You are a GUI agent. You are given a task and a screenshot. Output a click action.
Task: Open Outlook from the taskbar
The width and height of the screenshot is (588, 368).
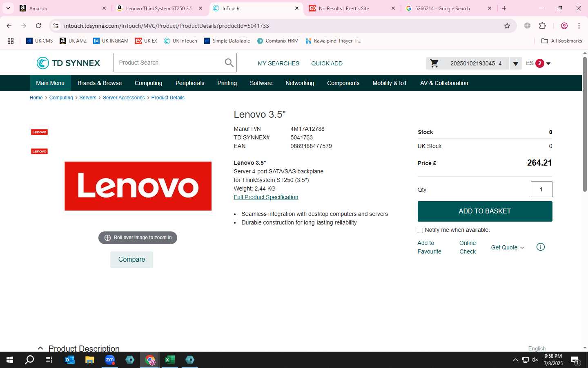pos(70,360)
